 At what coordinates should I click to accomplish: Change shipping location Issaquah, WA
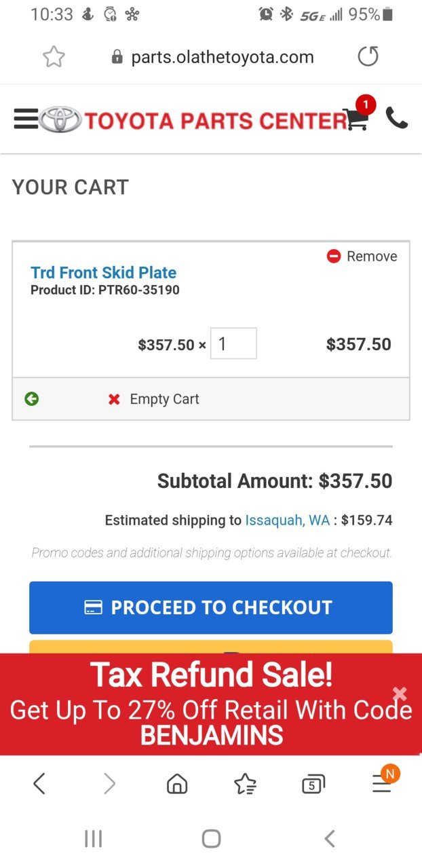(288, 521)
